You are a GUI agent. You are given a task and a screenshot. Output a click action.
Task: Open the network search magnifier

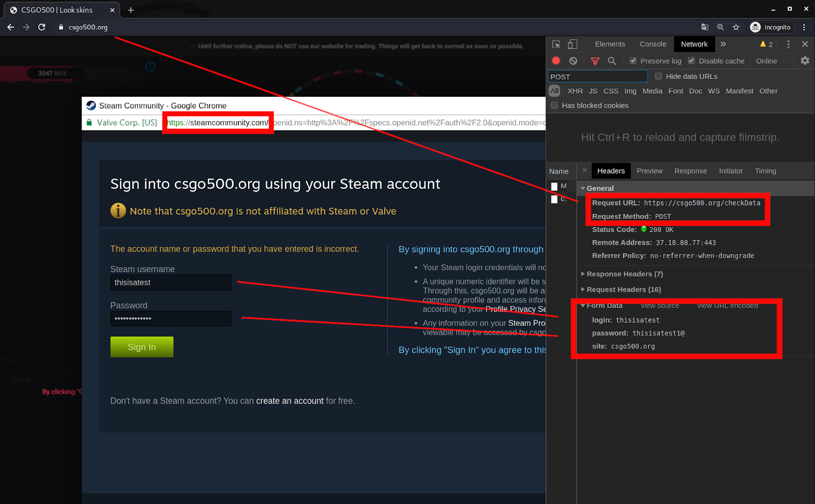tap(612, 61)
